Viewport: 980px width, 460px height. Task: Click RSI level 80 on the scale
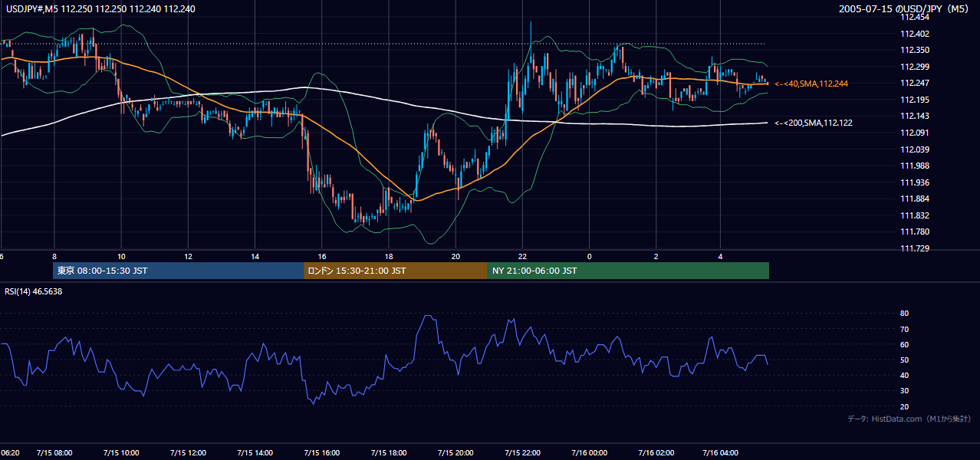coord(904,314)
